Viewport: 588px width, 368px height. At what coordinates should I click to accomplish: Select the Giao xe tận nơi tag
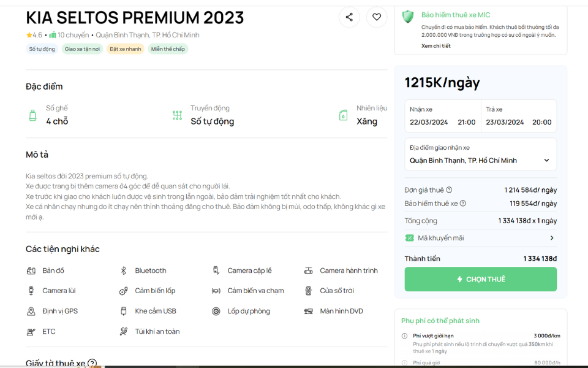click(82, 49)
